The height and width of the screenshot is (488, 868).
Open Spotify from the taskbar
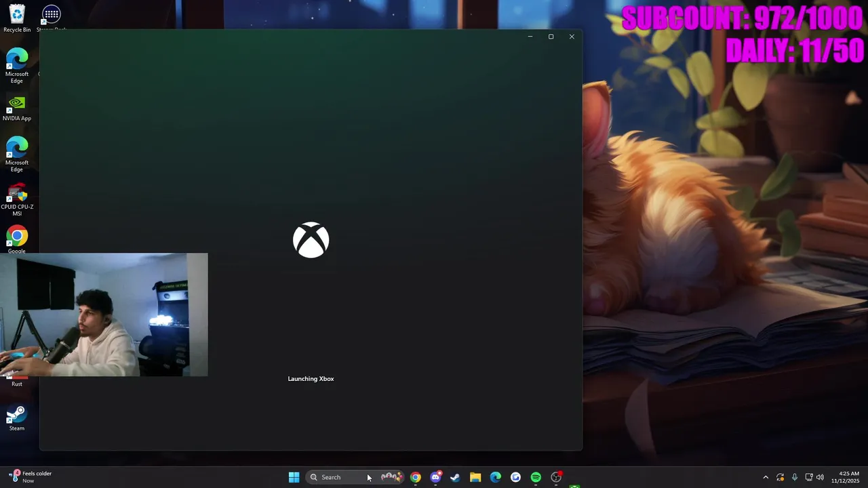tap(536, 477)
